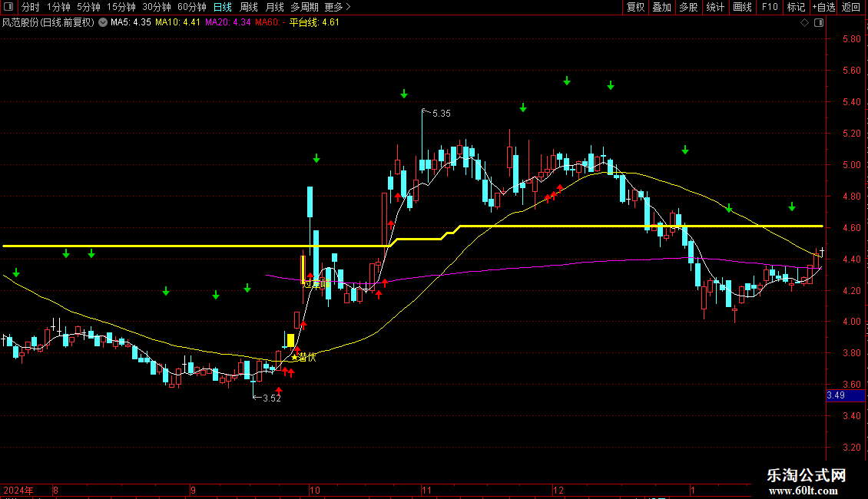
Task: Click the 复权 adjustment button
Action: [635, 7]
